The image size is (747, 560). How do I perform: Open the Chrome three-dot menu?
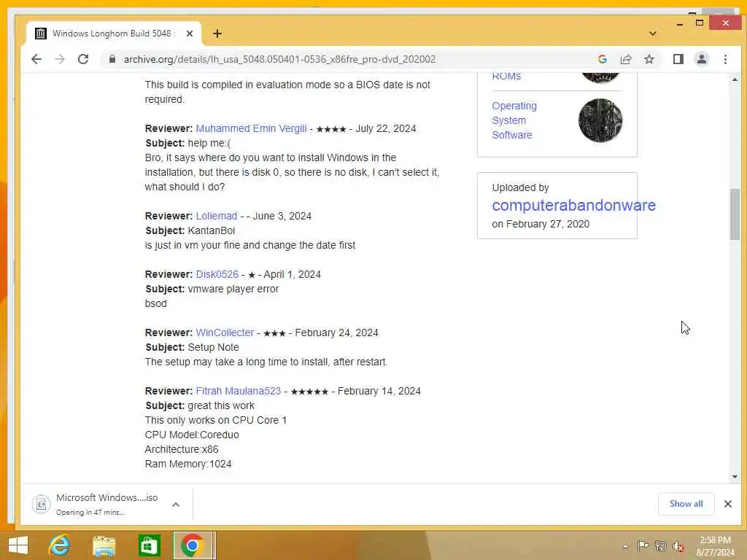[x=725, y=59]
